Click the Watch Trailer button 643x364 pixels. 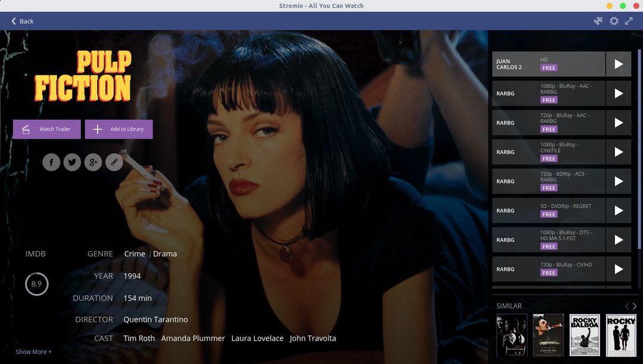[47, 129]
